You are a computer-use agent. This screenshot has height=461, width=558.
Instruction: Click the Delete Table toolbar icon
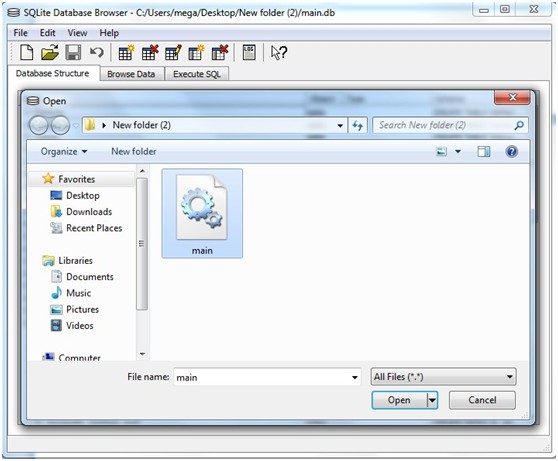click(x=149, y=53)
